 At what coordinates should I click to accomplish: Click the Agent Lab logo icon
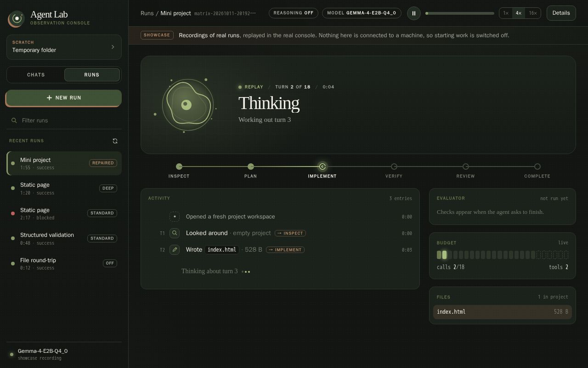[x=17, y=19]
